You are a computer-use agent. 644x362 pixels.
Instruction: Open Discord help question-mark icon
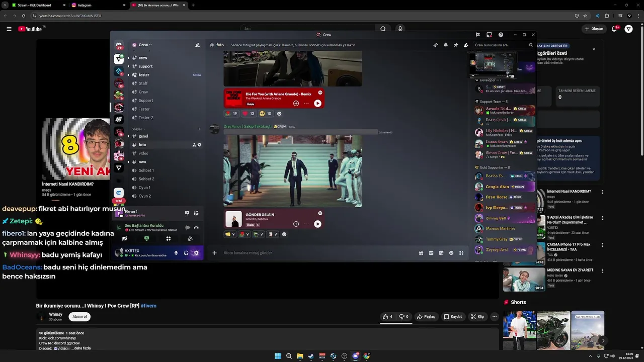click(501, 35)
